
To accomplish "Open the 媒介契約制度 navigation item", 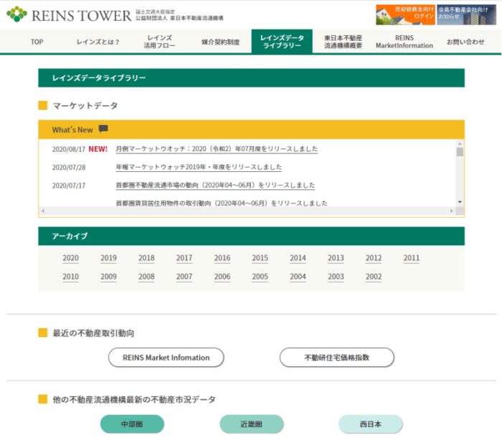I will click(221, 42).
